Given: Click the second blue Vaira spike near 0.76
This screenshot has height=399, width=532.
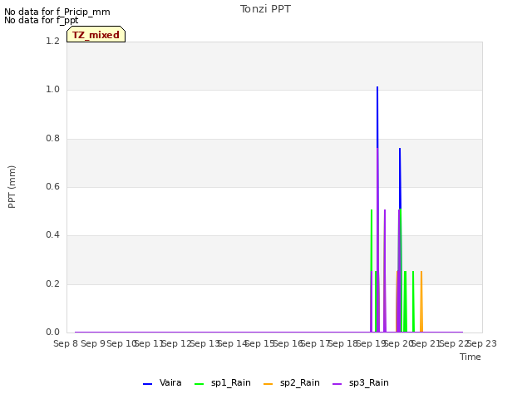Looking at the screenshot, I should 400,150.
